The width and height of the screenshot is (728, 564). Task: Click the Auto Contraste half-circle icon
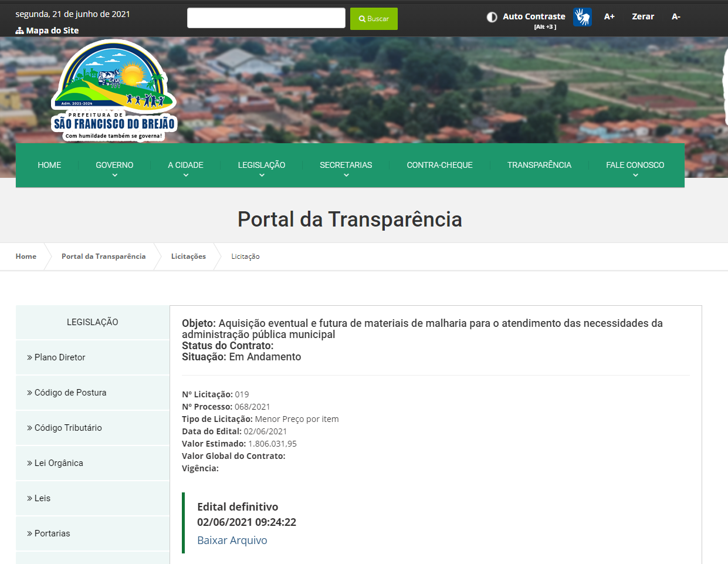(x=492, y=17)
